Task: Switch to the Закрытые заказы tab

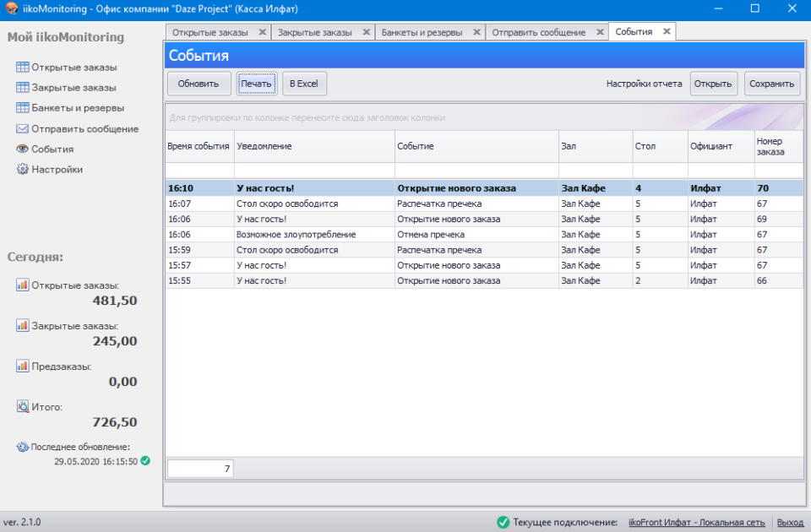Action: click(314, 32)
